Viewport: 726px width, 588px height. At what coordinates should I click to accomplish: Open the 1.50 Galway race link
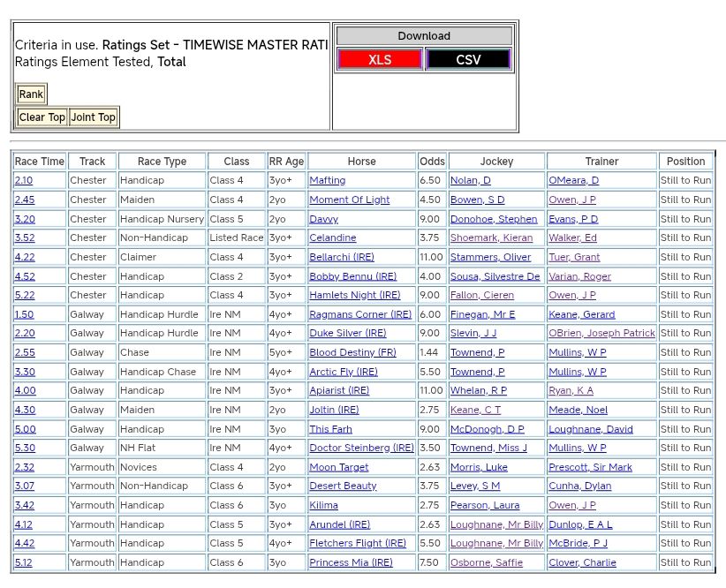(x=25, y=314)
